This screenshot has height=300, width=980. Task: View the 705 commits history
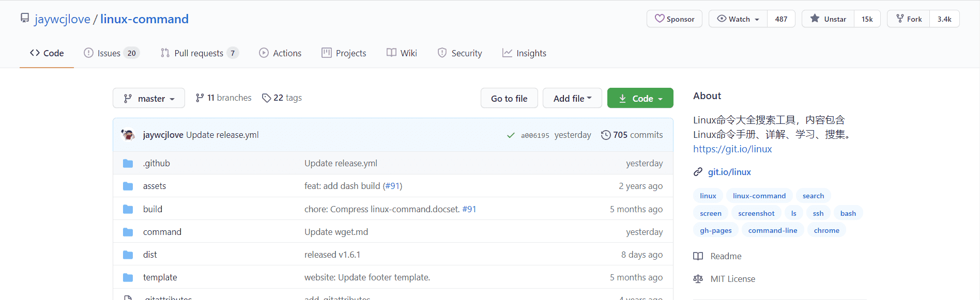click(x=632, y=135)
